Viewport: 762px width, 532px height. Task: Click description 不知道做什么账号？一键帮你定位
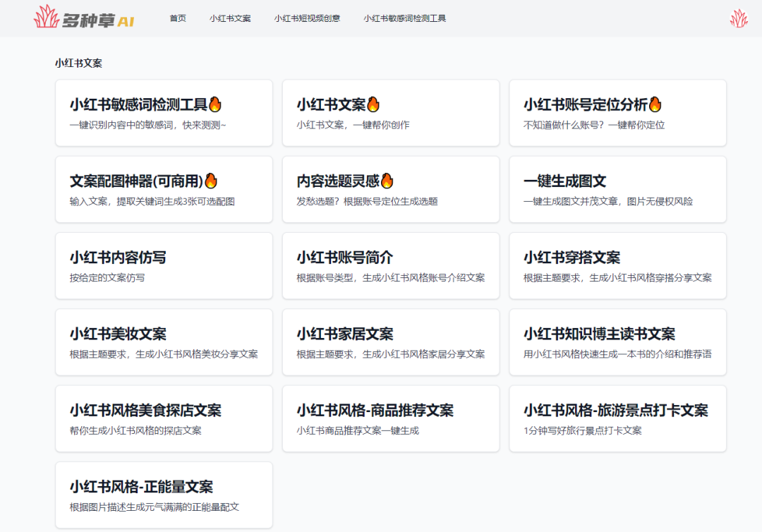[594, 125]
